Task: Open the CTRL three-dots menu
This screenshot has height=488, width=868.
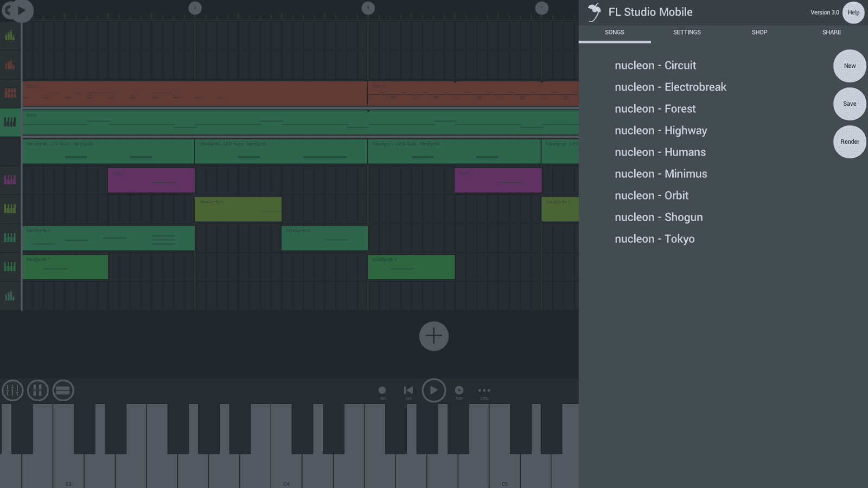Action: (x=484, y=392)
